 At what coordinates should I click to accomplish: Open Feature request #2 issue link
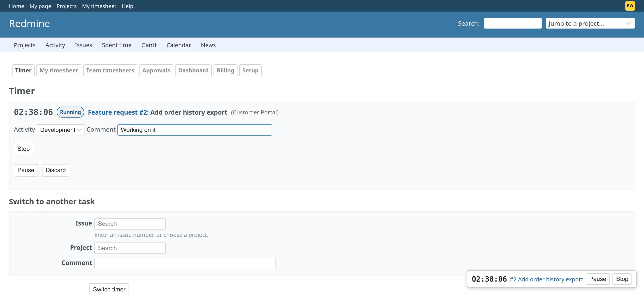pyautogui.click(x=117, y=112)
